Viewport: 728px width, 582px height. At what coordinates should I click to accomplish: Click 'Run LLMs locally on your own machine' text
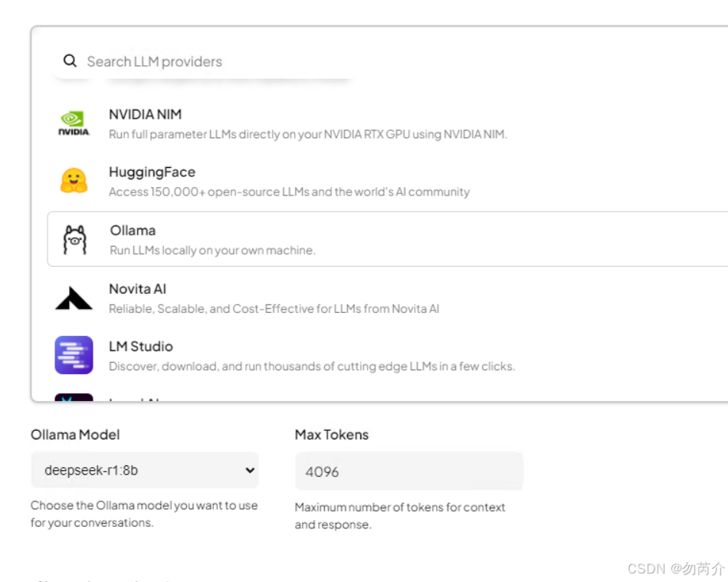tap(212, 250)
